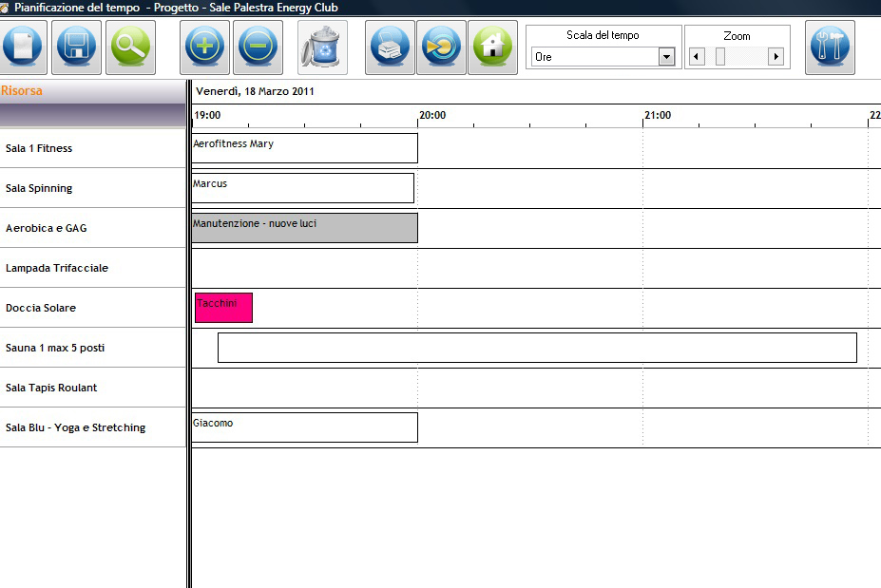Select the Giacomo yoga booking
This screenshot has height=588, width=881.
pos(304,427)
